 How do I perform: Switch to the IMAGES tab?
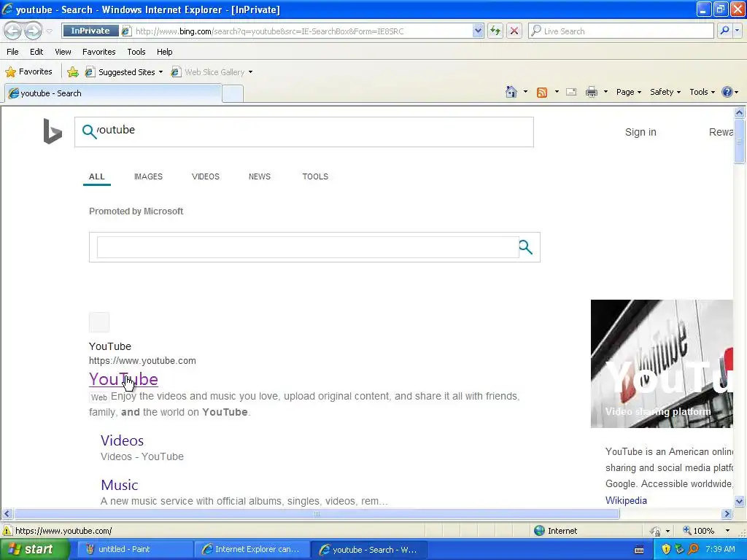point(148,176)
